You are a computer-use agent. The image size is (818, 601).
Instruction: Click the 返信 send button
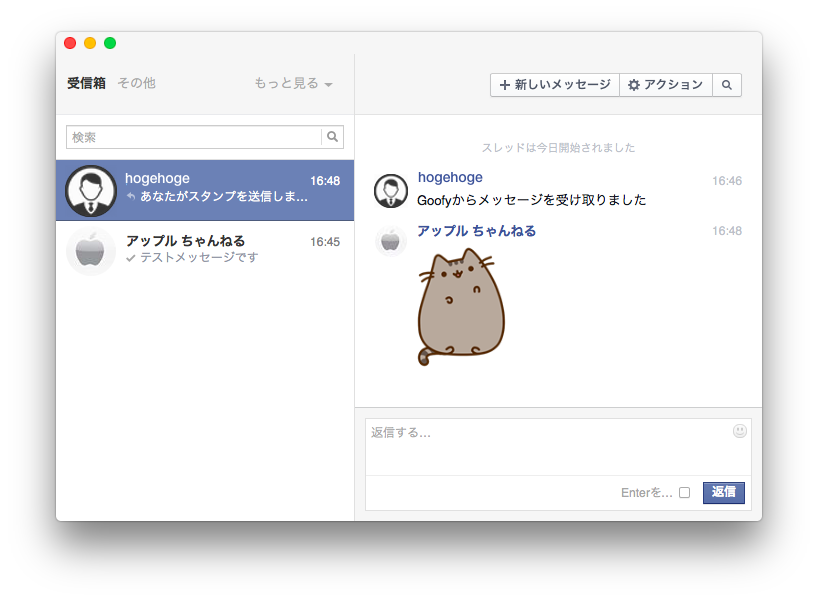[x=724, y=492]
